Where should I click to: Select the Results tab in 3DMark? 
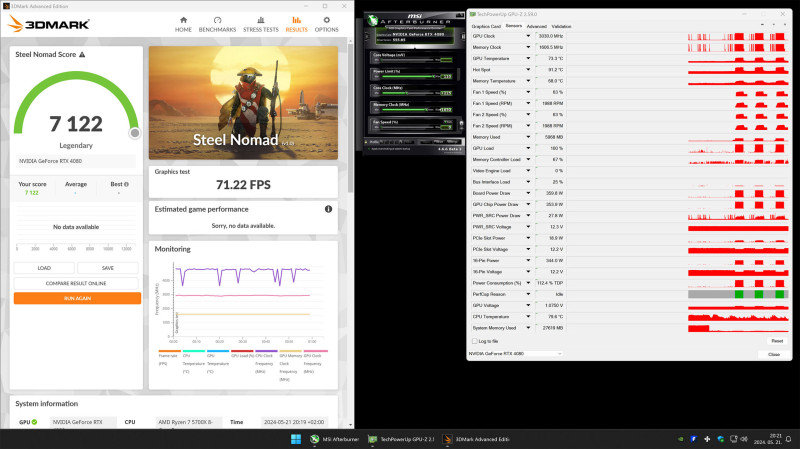pos(296,24)
